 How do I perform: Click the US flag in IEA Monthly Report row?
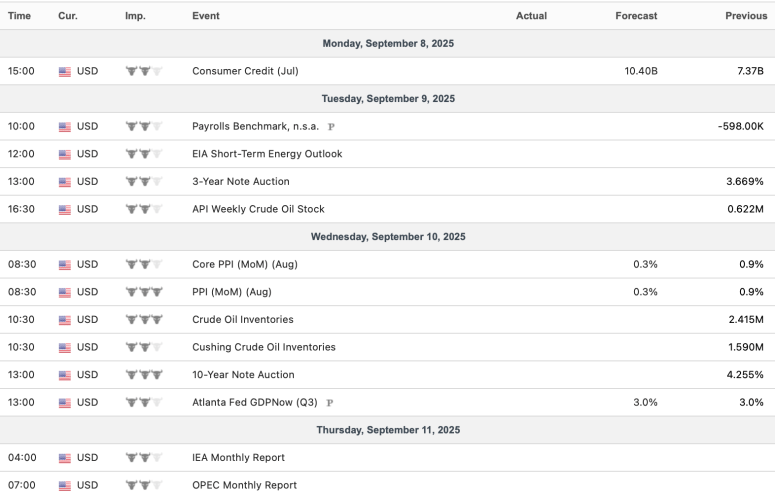point(65,458)
